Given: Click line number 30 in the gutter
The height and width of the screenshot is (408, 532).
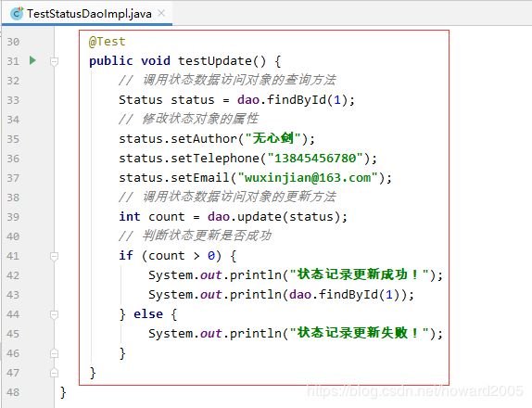Looking at the screenshot, I should coord(13,42).
